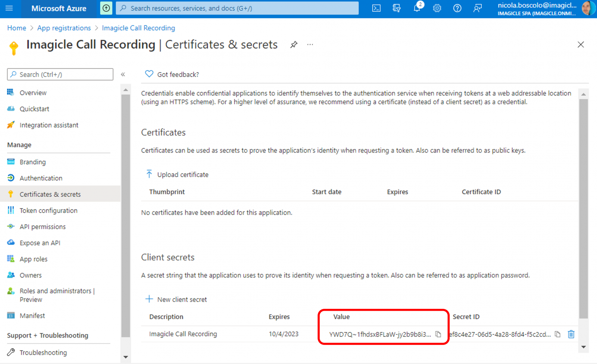Collapse the left navigation sidebar
The height and width of the screenshot is (364, 597).
click(123, 74)
